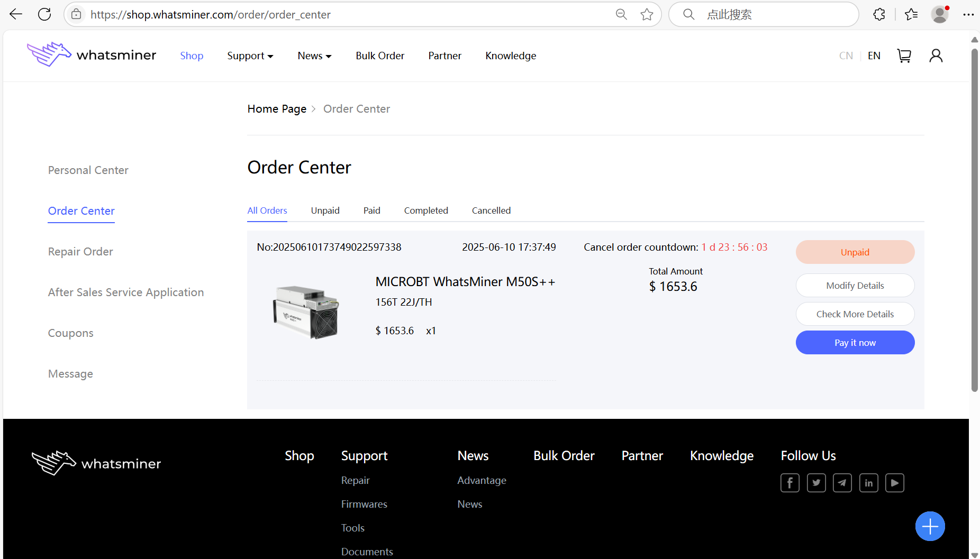Open the browser favorites list icon
This screenshot has height=559, width=980.
pos(911,14)
